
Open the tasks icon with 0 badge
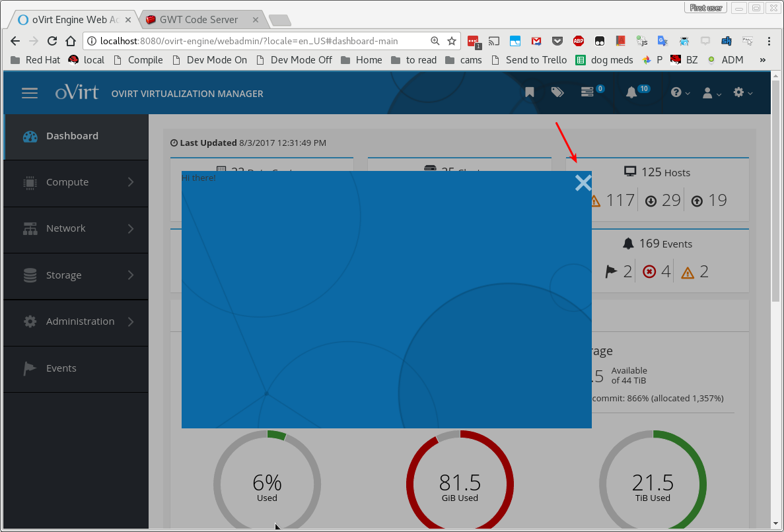[x=588, y=92]
